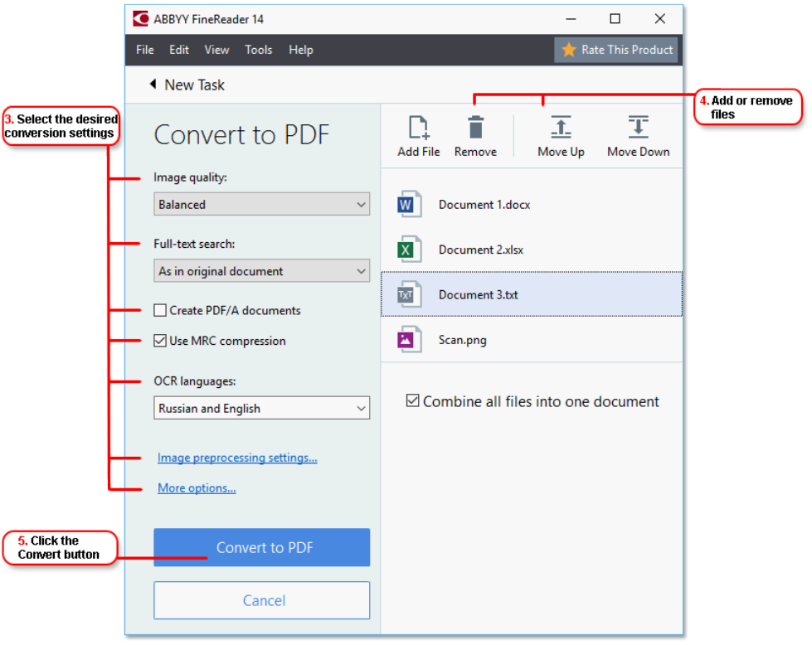Click the Excel icon for Document 2.xlsx
Screen dimensions: 812x645
(409, 250)
